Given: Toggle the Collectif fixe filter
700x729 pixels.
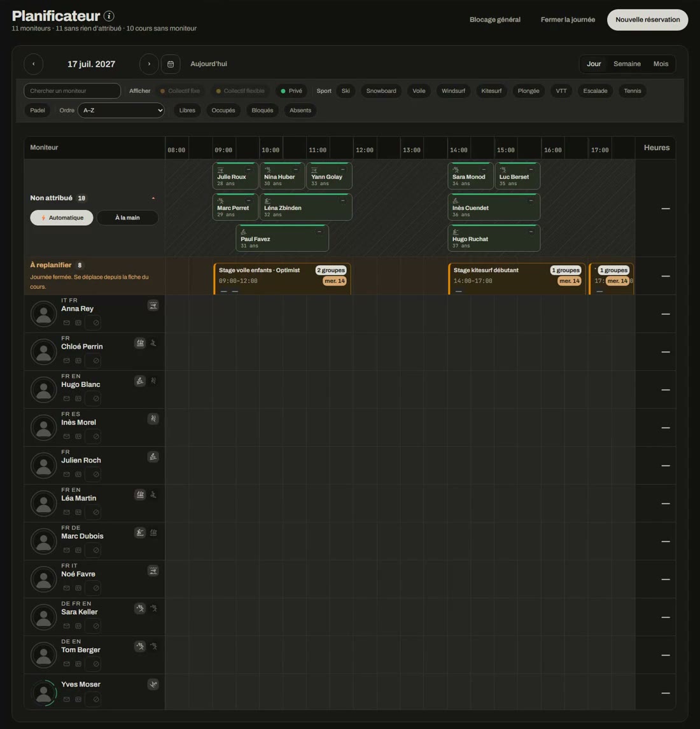Looking at the screenshot, I should [x=180, y=91].
